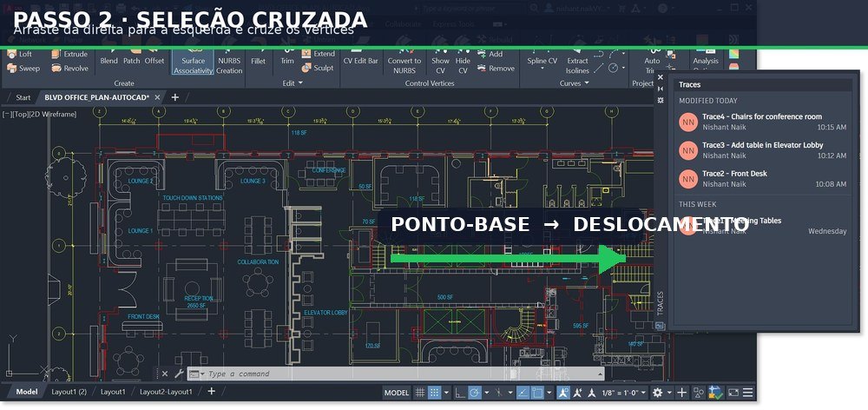Select the Loft surface tool

pyautogui.click(x=20, y=54)
